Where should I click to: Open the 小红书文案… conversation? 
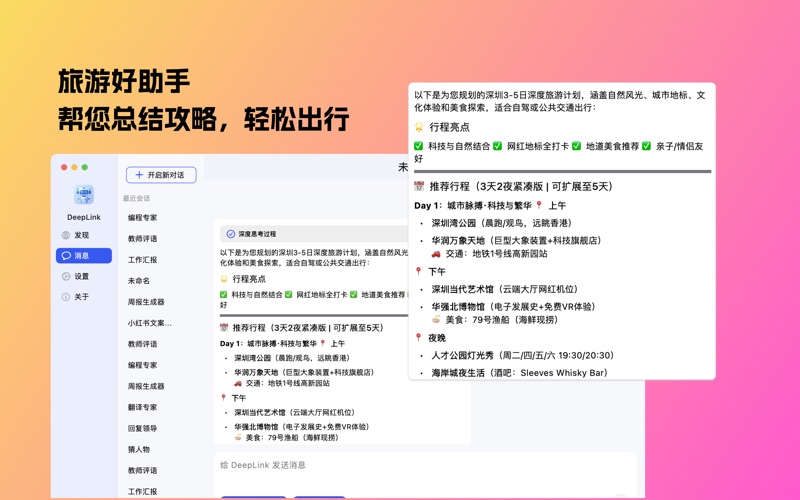point(149,323)
